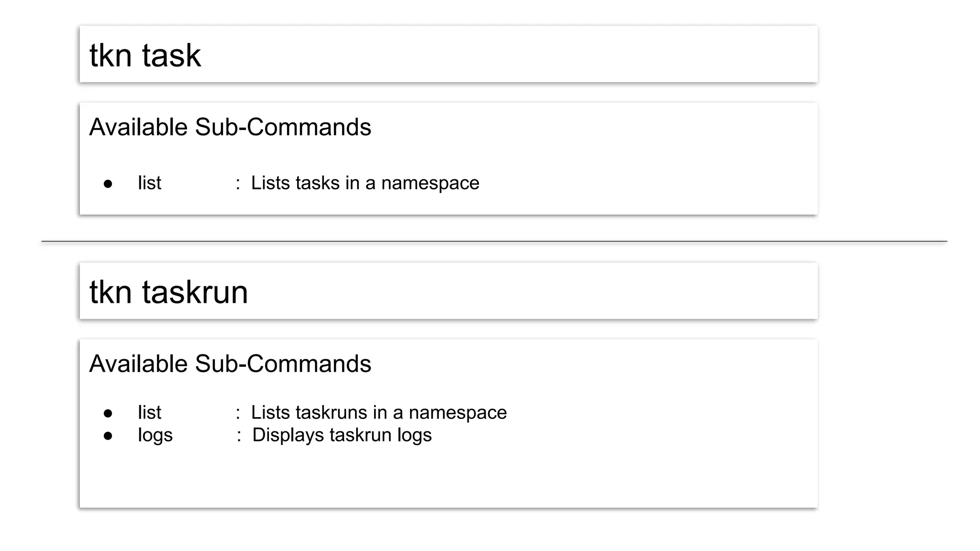Click the 'list' sub-command under tkn taskrun
The height and width of the screenshot is (551, 980).
149,413
